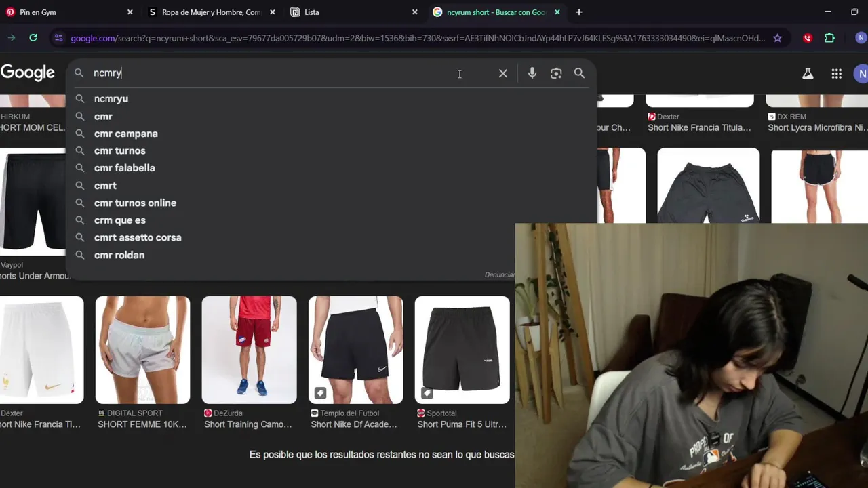Open the Vaypol black shorts image
Image resolution: width=868 pixels, height=488 pixels.
coord(33,202)
